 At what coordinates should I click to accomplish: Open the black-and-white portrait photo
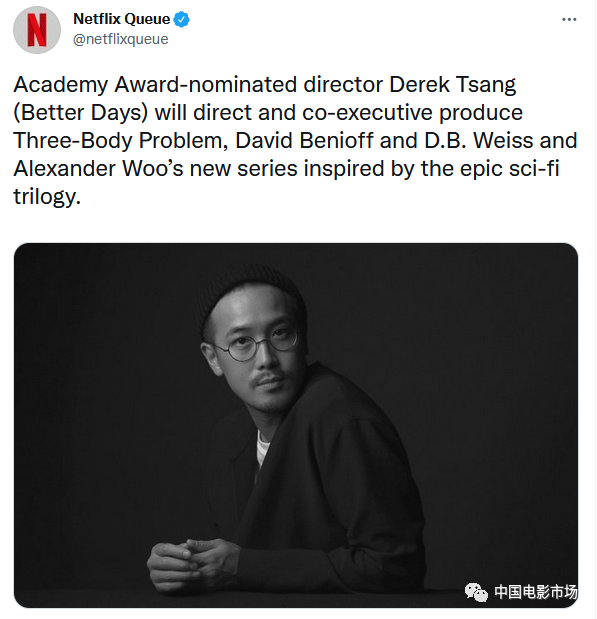point(296,425)
